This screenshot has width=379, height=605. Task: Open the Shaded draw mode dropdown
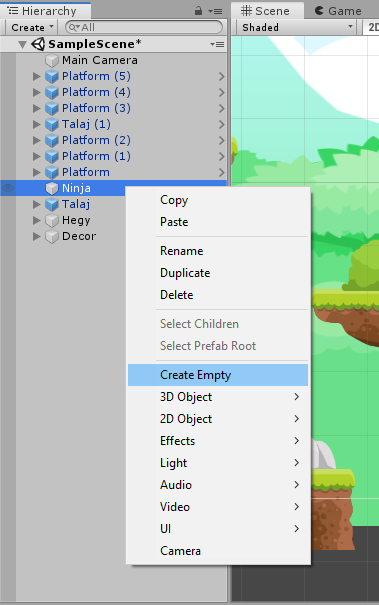[297, 27]
